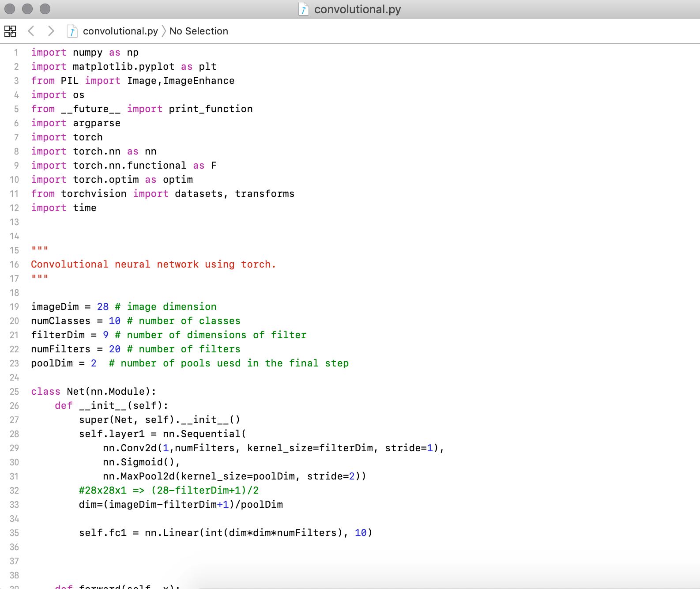Click 'def __init__(self):' line

click(x=112, y=406)
